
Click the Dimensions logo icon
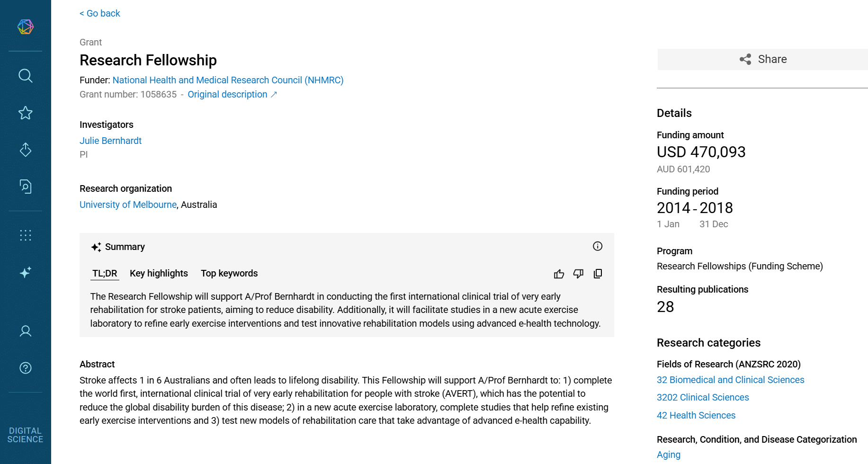(x=26, y=27)
